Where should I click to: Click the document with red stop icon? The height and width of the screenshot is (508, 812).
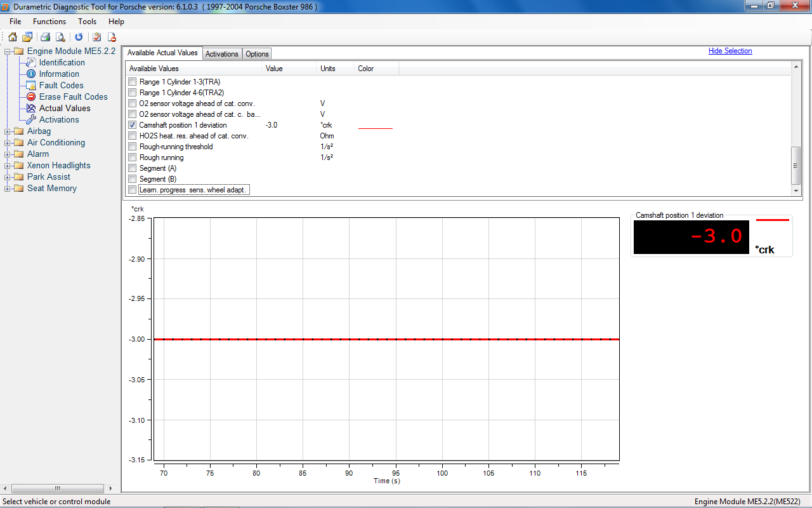click(112, 37)
